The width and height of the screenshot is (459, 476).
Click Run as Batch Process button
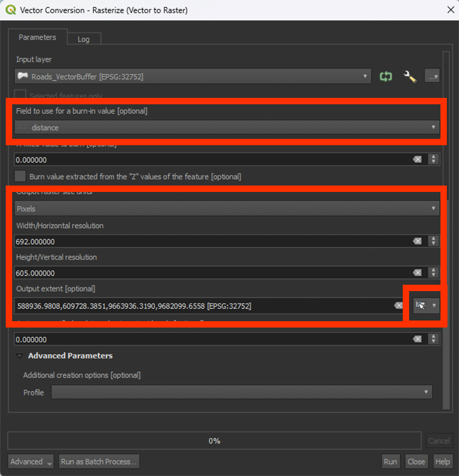98,461
